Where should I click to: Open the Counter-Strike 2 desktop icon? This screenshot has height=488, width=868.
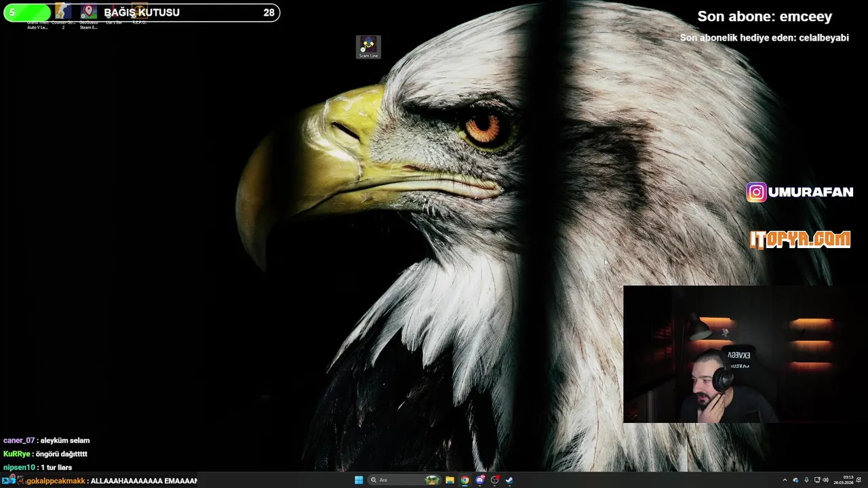pos(63,16)
